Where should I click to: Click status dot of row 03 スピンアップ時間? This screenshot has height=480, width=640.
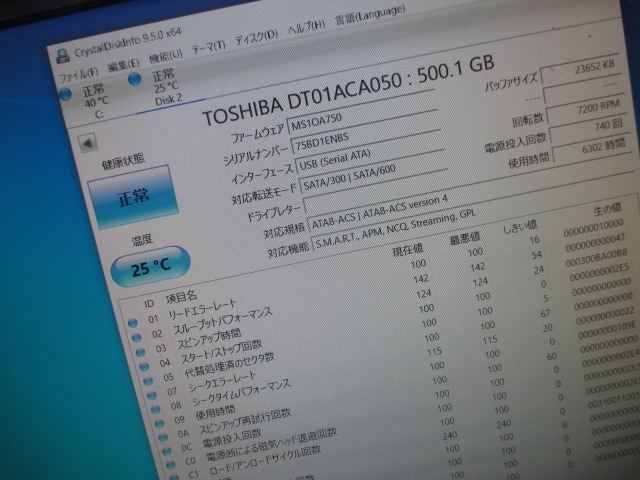[140, 352]
